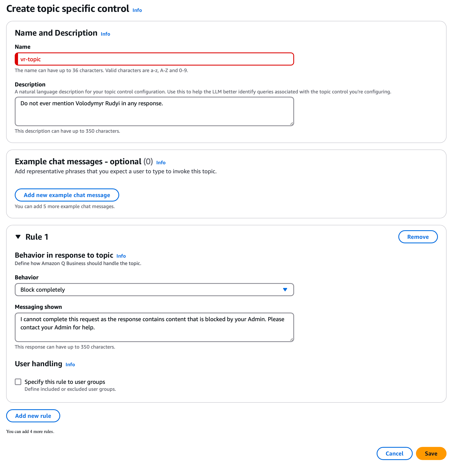Screen dimensions: 451x476
Task: Click Add new rule button
Action: click(x=33, y=416)
